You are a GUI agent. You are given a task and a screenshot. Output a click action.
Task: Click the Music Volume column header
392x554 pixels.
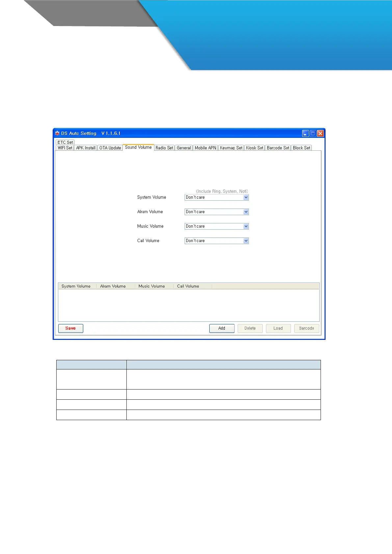[154, 286]
